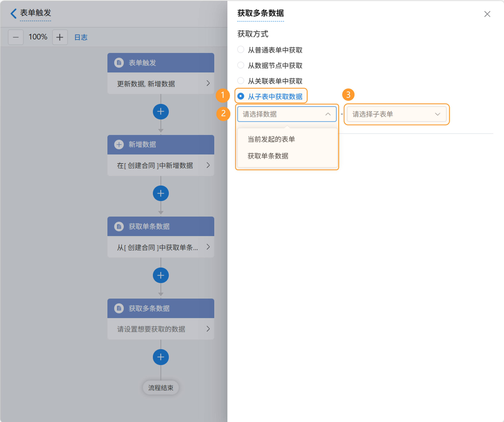504x422 pixels.
Task: Add node below 新增数据 step
Action: click(x=161, y=193)
